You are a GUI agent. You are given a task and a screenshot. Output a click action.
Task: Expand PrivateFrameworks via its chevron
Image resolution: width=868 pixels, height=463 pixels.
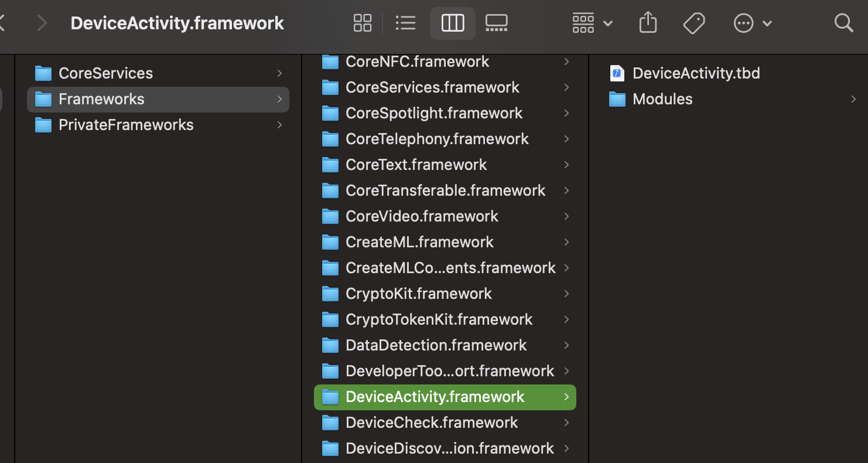click(279, 125)
